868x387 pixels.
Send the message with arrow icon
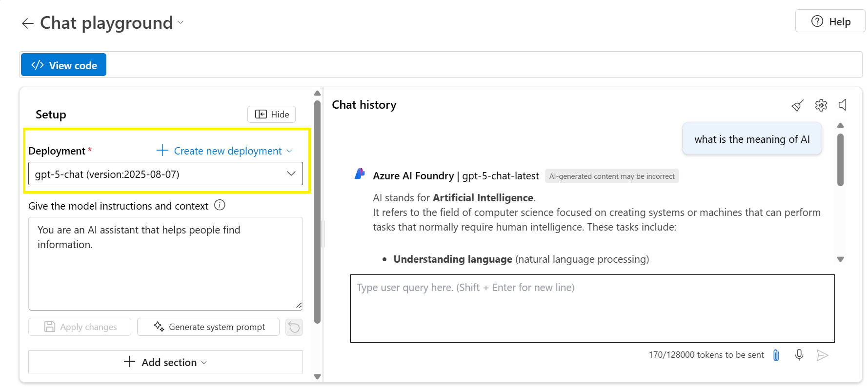tap(823, 355)
